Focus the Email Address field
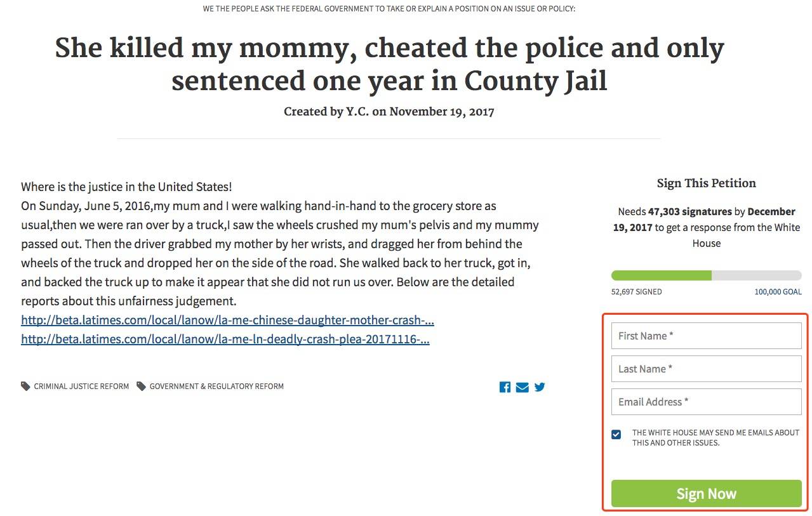Image resolution: width=812 pixels, height=516 pixels. click(x=706, y=402)
